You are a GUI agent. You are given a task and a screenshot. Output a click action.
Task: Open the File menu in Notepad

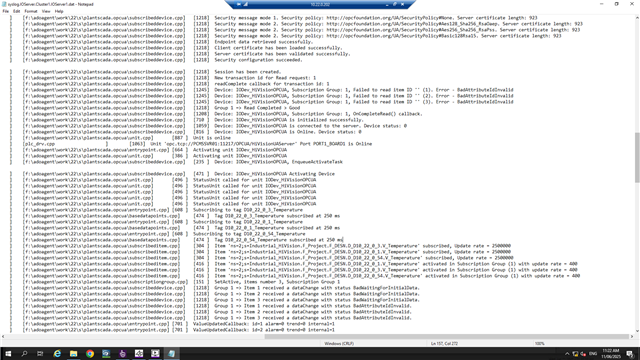click(x=5, y=11)
